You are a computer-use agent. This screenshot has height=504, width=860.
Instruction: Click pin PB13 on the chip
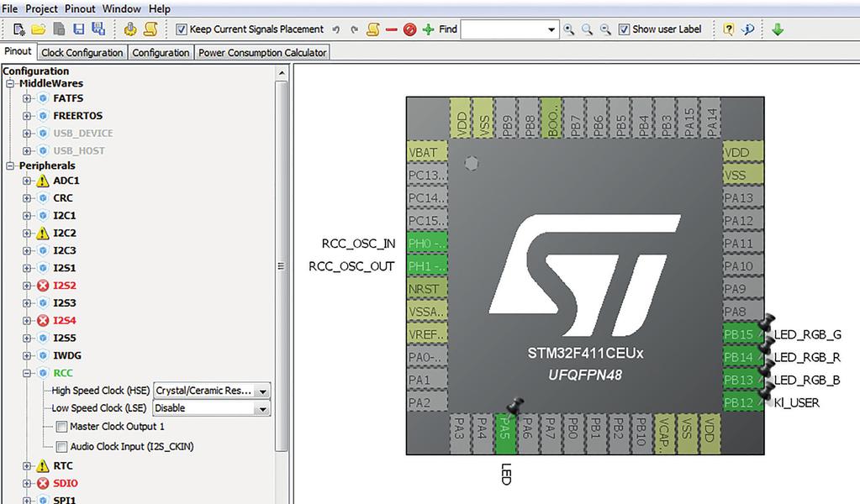[x=742, y=380]
